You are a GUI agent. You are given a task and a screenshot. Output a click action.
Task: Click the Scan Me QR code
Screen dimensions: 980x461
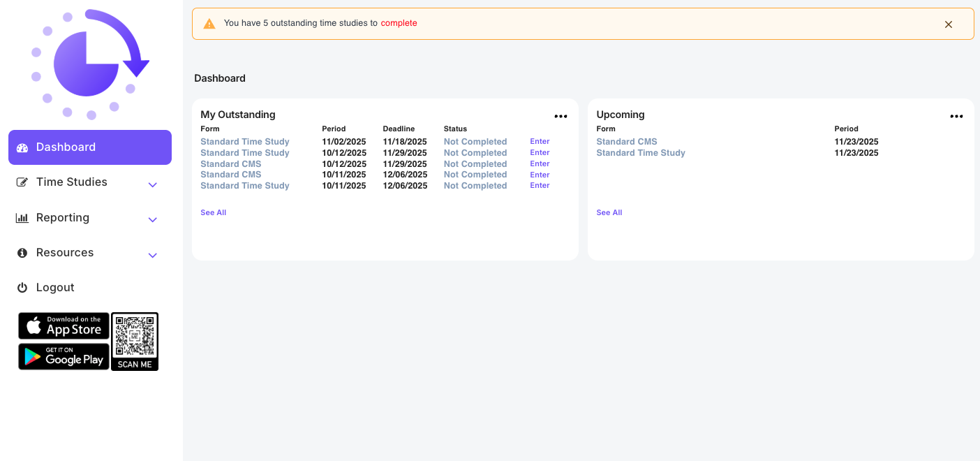pos(135,342)
